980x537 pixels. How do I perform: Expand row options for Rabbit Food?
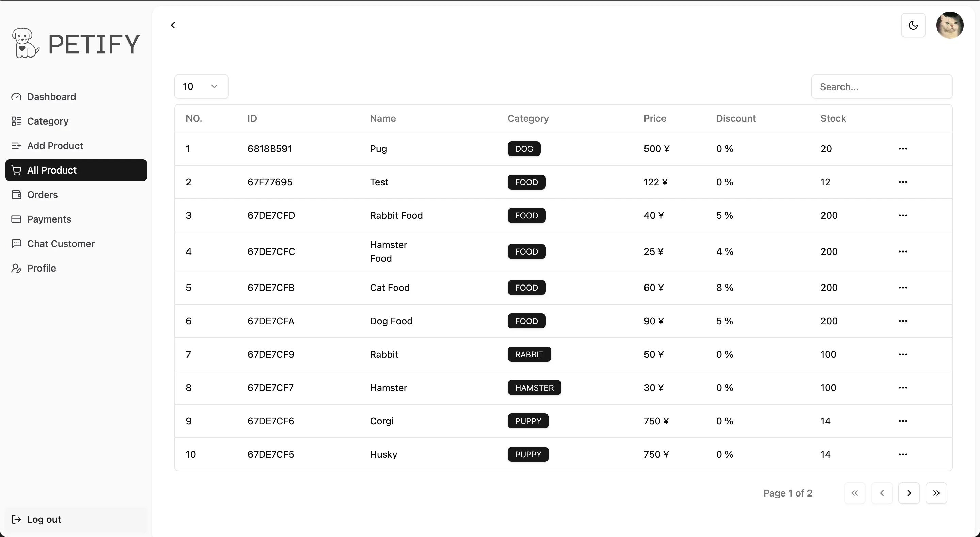903,215
